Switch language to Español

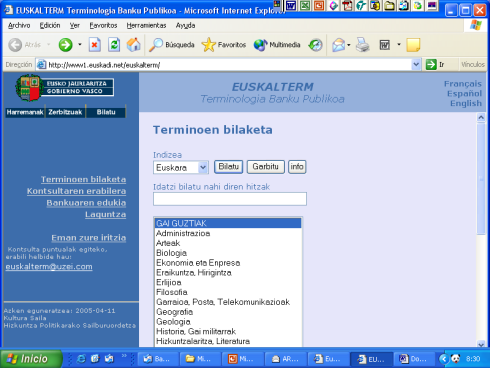[x=464, y=94]
